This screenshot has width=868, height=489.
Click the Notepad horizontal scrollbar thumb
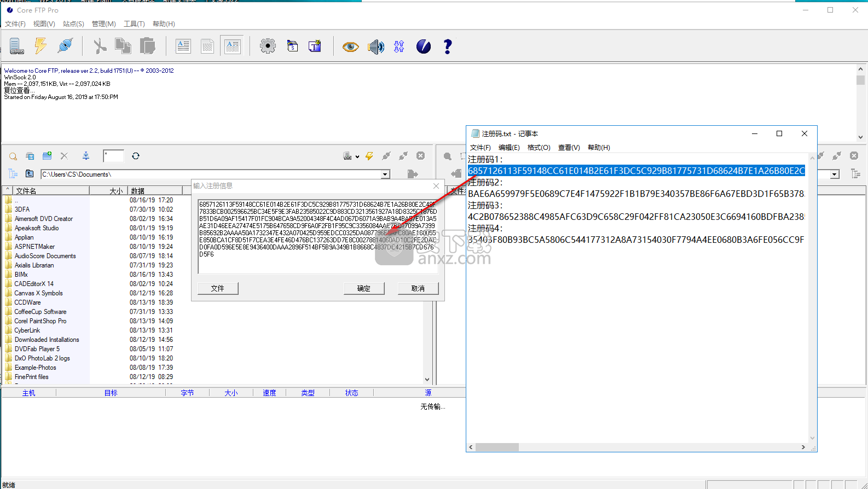497,447
